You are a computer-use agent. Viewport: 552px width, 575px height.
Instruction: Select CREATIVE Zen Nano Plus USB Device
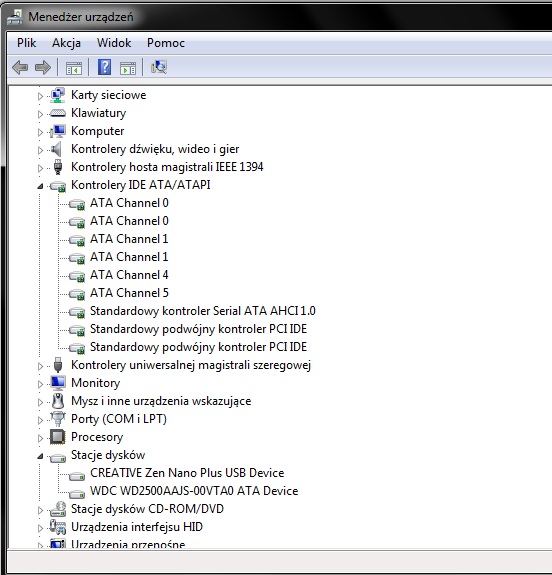coord(187,473)
